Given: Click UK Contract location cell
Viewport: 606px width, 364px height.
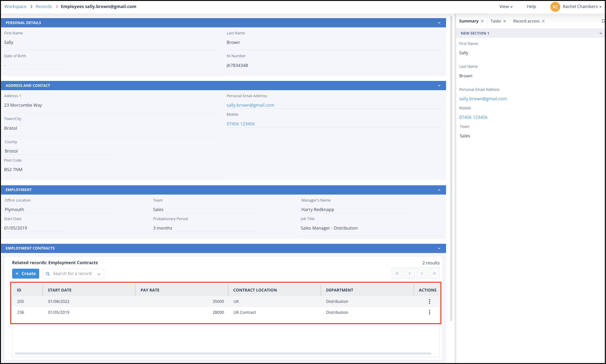Looking at the screenshot, I should [x=244, y=312].
